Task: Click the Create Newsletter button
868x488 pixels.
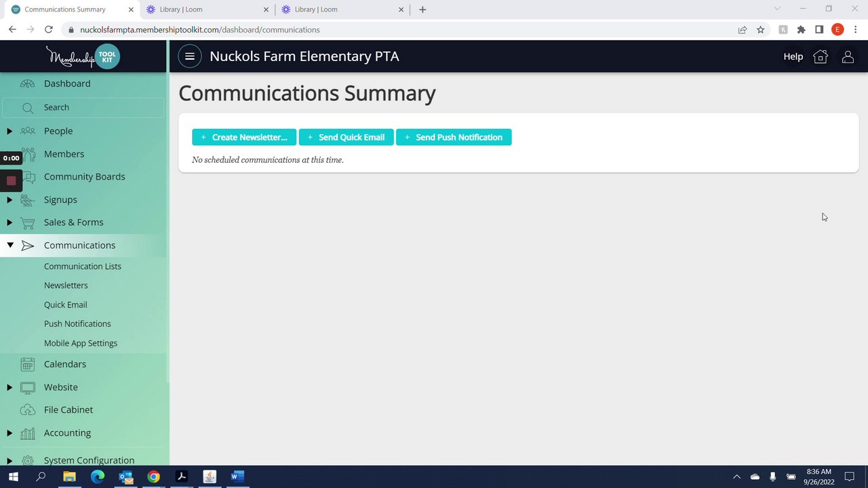Action: (x=244, y=137)
